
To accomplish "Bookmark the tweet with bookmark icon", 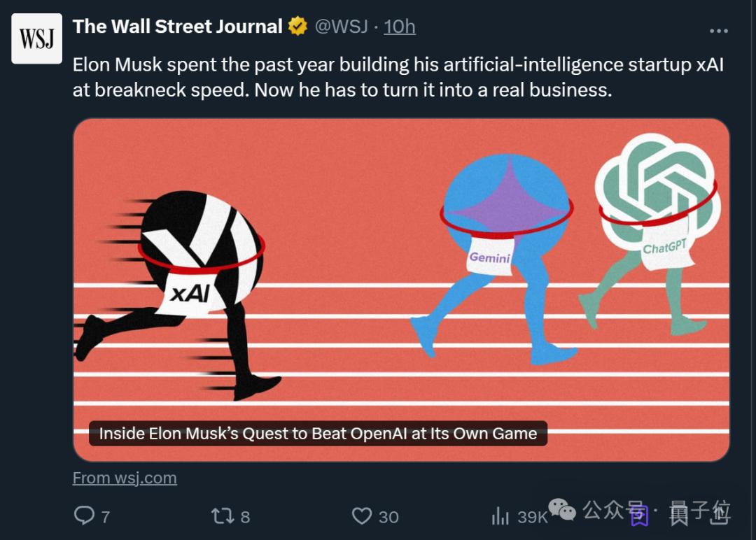I will pyautogui.click(x=638, y=516).
